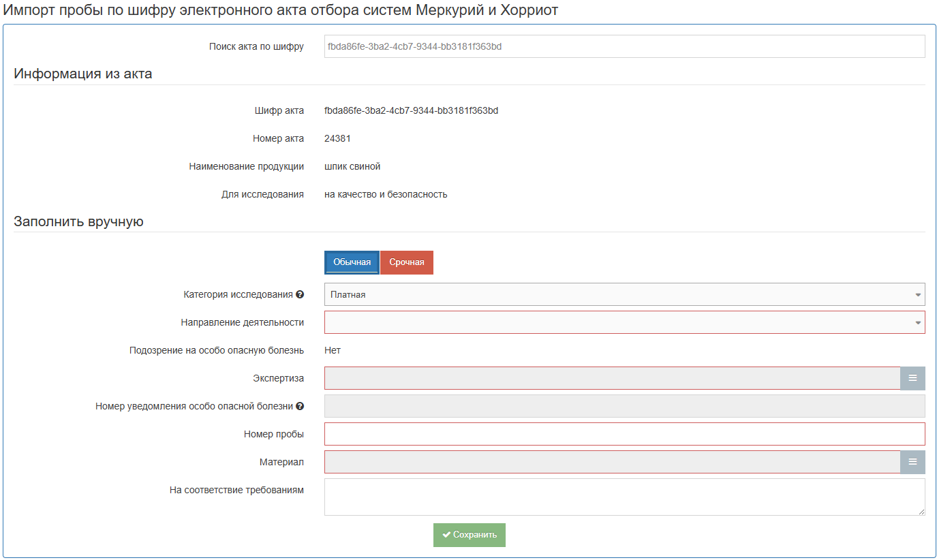Image resolution: width=937 pixels, height=560 pixels.
Task: Open the Материал list picker button
Action: click(x=912, y=462)
